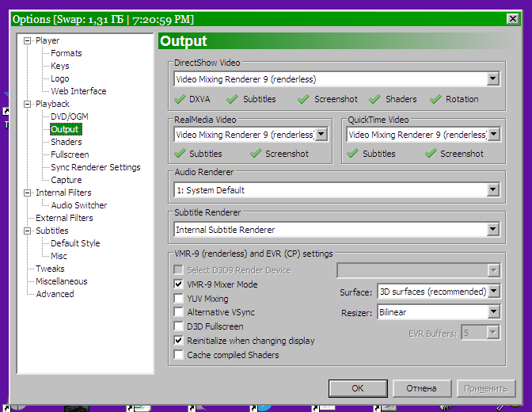Select DVD/OGM in the tree

coord(70,116)
